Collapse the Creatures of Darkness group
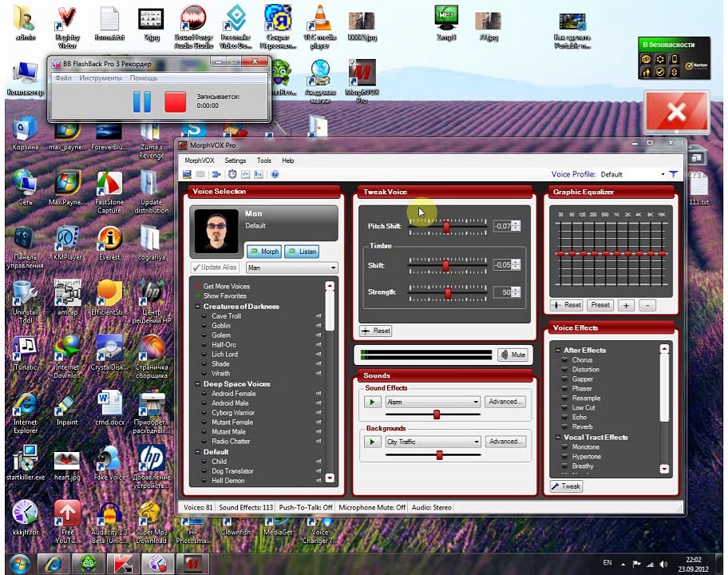Image resolution: width=728 pixels, height=575 pixels. pyautogui.click(x=197, y=307)
